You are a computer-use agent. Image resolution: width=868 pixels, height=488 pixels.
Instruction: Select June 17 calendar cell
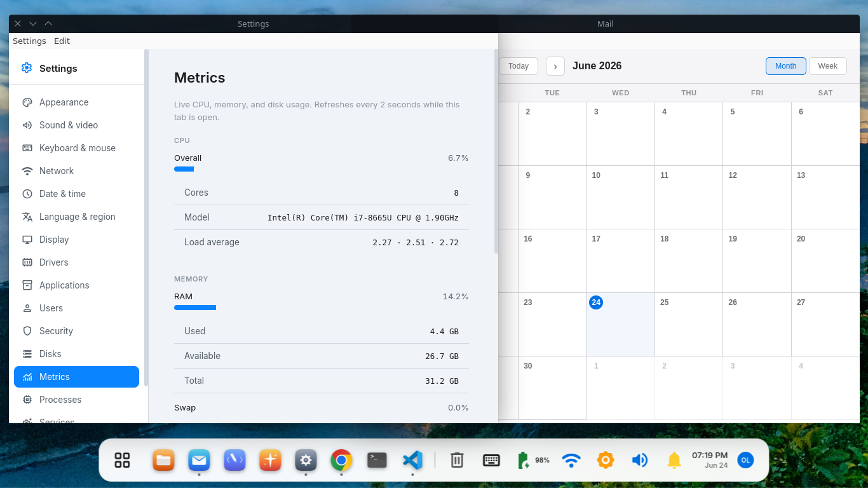(620, 261)
